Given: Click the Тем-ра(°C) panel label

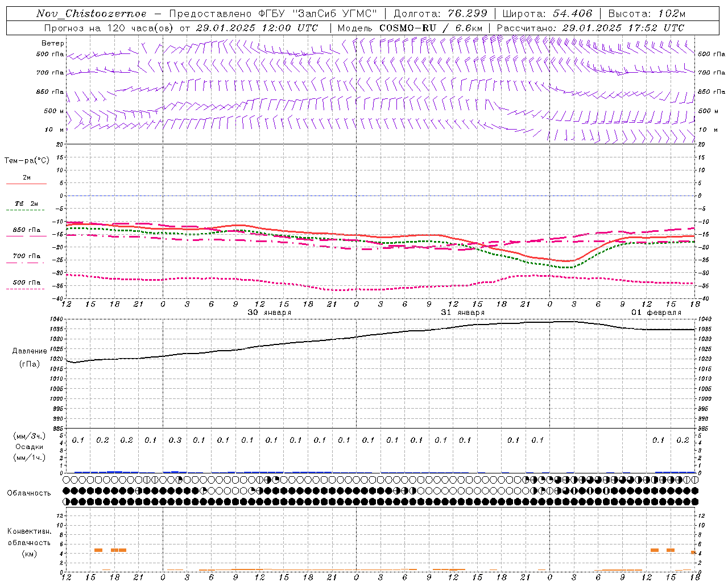Looking at the screenshot, I should [27, 161].
